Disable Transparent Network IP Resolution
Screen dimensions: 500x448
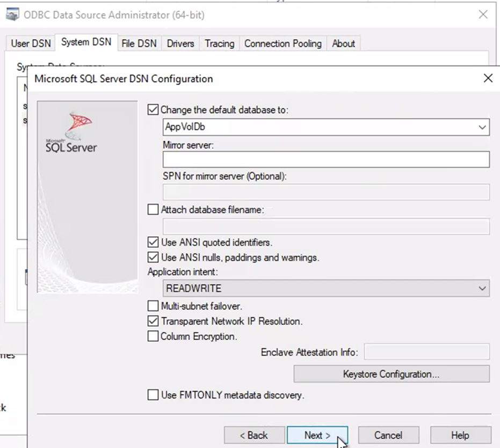click(x=154, y=321)
